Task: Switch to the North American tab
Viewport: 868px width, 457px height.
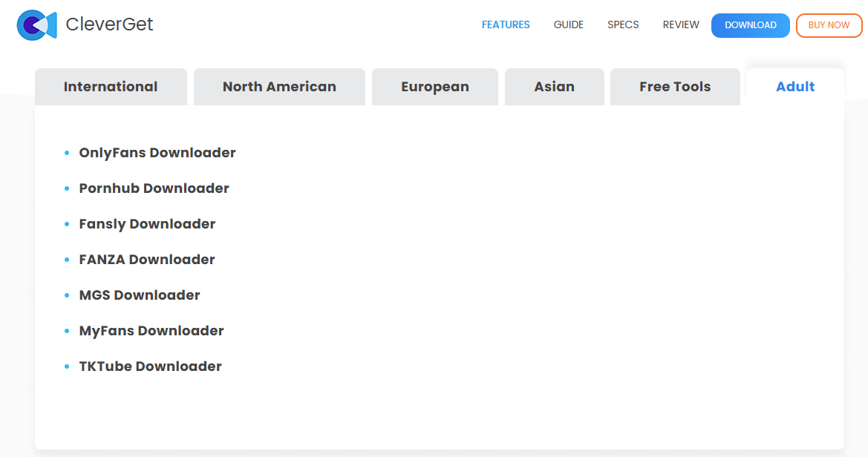Action: click(x=279, y=87)
